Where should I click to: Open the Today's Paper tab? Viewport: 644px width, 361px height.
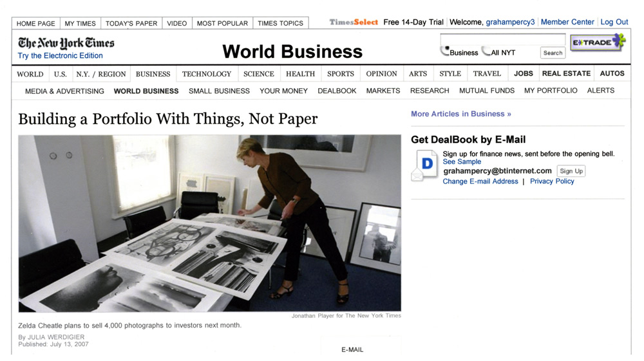(131, 23)
